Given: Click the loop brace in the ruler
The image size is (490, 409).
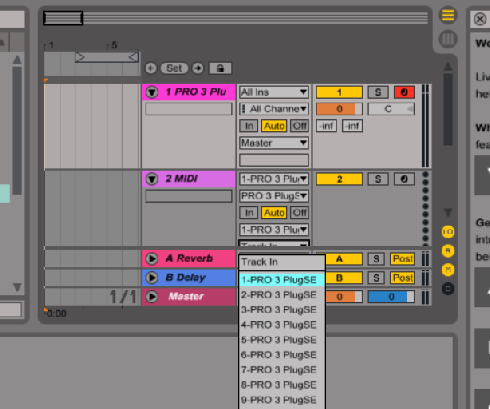Looking at the screenshot, I should [x=107, y=57].
